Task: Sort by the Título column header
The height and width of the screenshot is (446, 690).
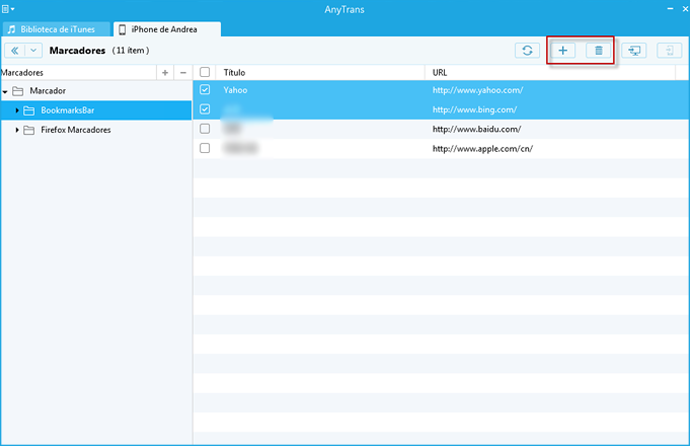Action: pyautogui.click(x=320, y=73)
